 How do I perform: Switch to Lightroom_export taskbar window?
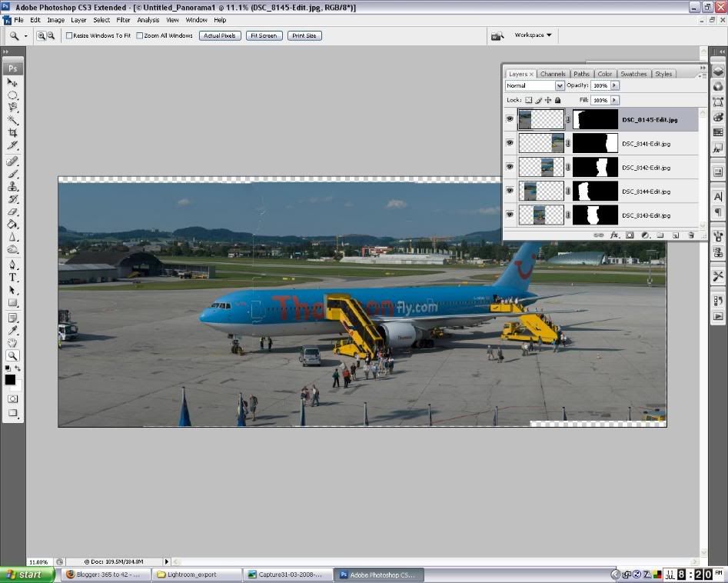[196, 575]
